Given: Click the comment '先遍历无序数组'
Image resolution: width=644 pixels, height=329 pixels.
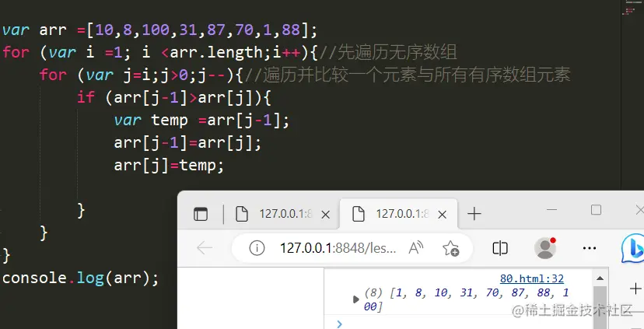Looking at the screenshot, I should pyautogui.click(x=397, y=53).
